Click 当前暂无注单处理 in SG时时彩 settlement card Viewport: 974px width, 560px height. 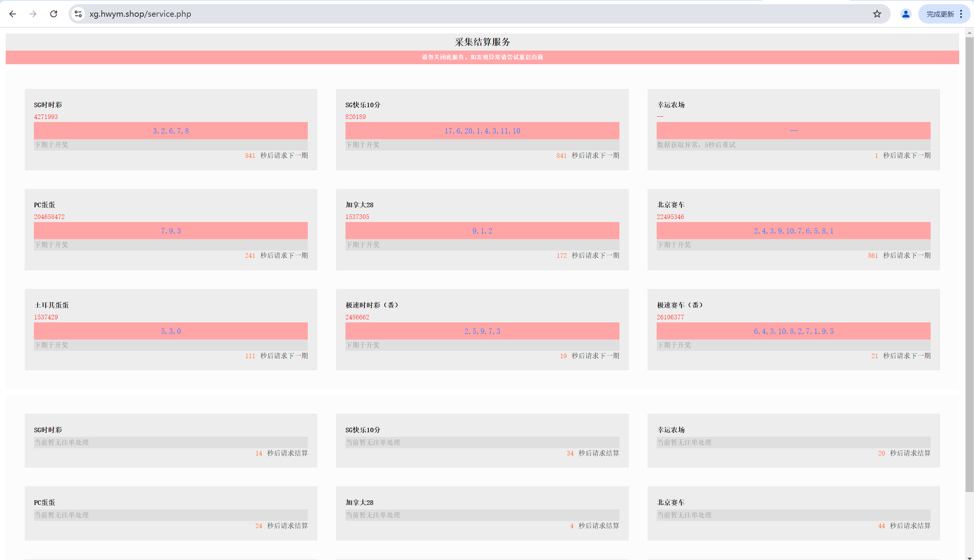(x=61, y=443)
